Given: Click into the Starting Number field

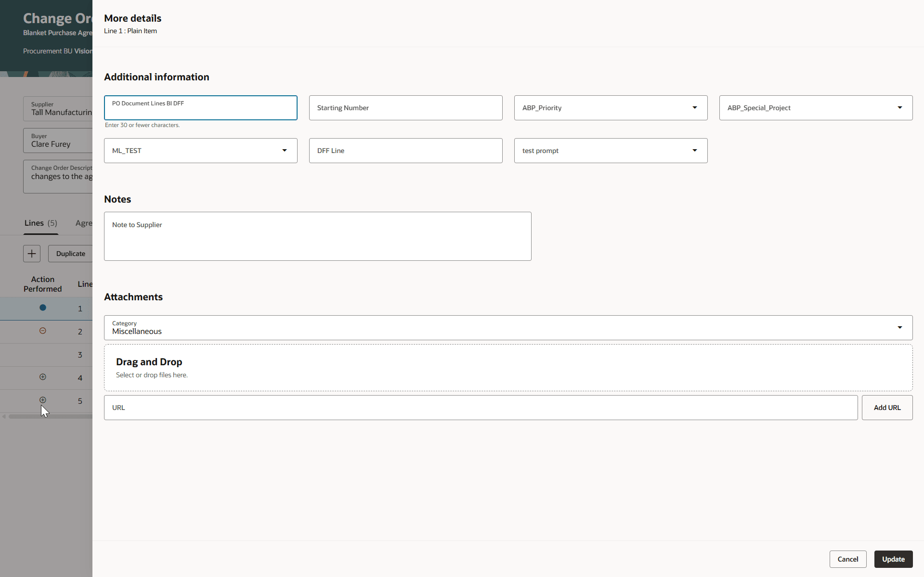Looking at the screenshot, I should tap(405, 108).
